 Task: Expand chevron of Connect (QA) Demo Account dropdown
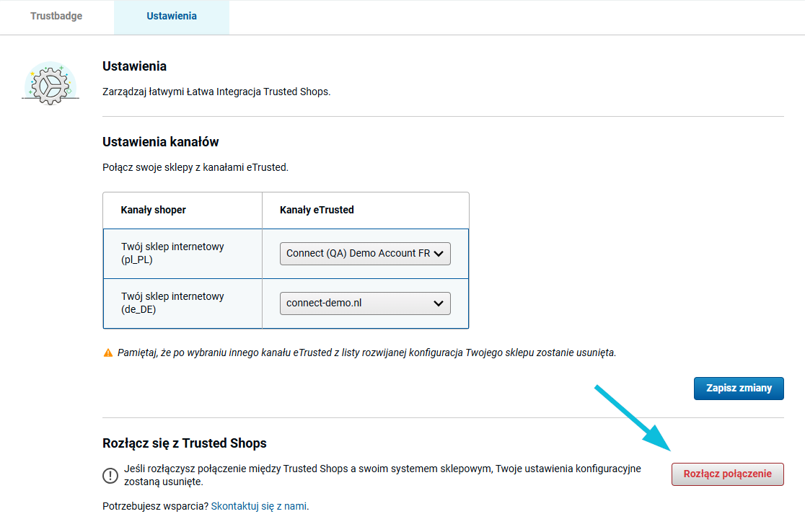point(439,254)
